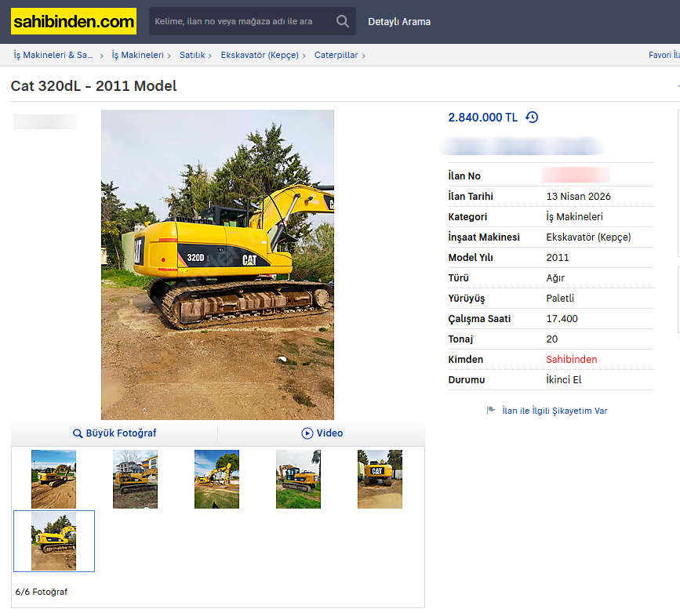Expand chevron after İş Makineleri & Sa... breadcrumb

tap(101, 56)
